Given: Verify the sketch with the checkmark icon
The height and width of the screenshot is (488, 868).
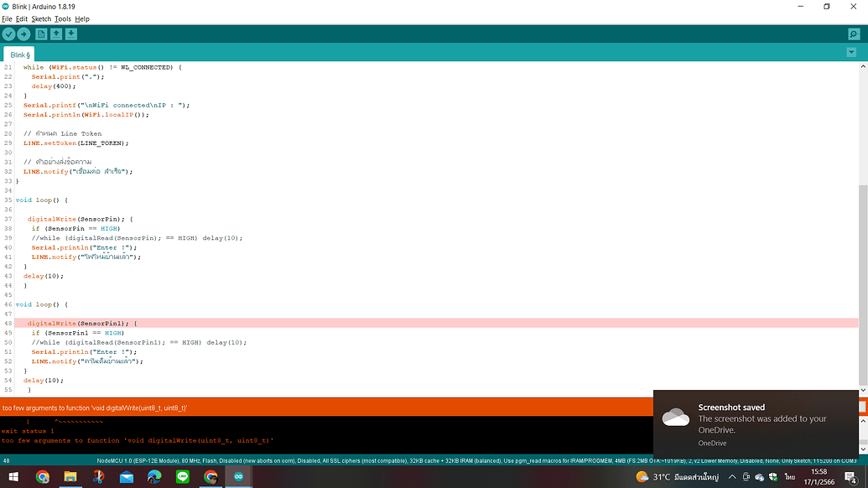Looking at the screenshot, I should point(9,34).
